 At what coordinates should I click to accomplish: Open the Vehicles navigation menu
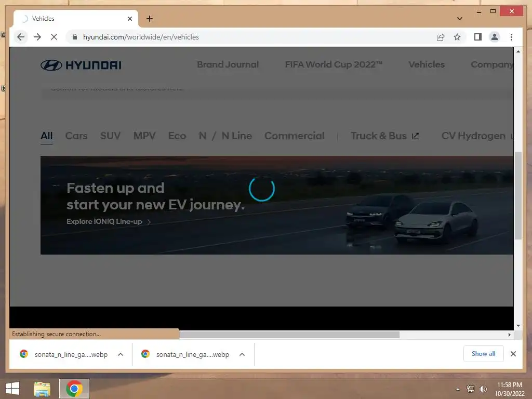pyautogui.click(x=427, y=64)
